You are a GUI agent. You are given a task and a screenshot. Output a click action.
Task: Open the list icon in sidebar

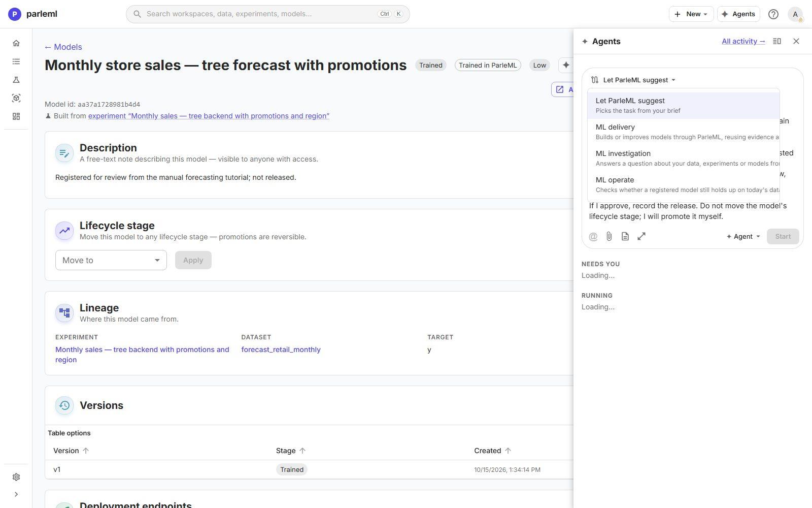16,61
